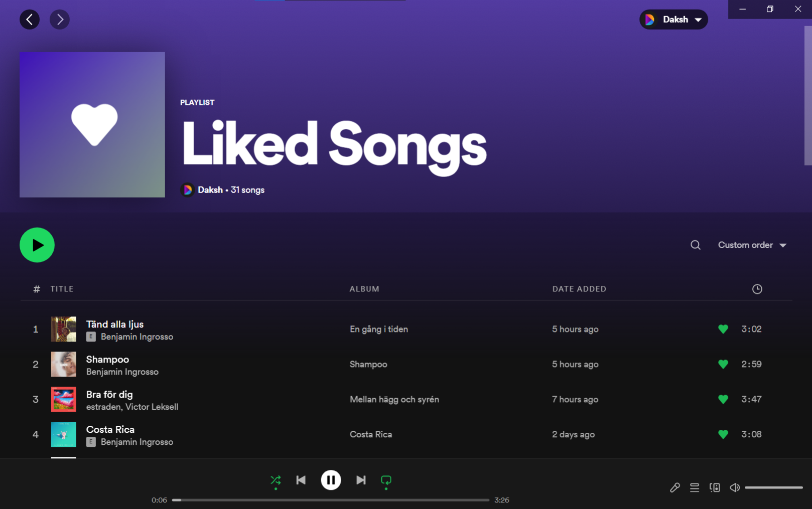
Task: Open the artist Benjamin Ingrosso under Shampoo
Action: (x=122, y=372)
